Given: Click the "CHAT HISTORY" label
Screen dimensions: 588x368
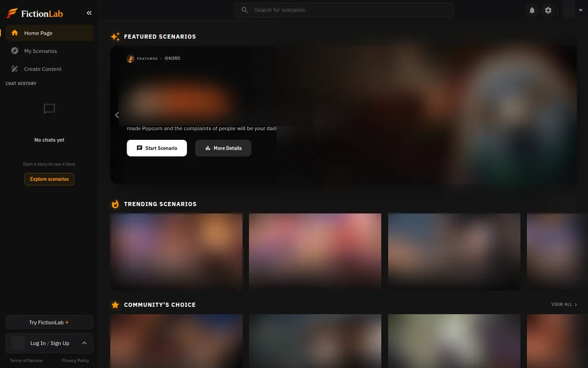Looking at the screenshot, I should [21, 84].
